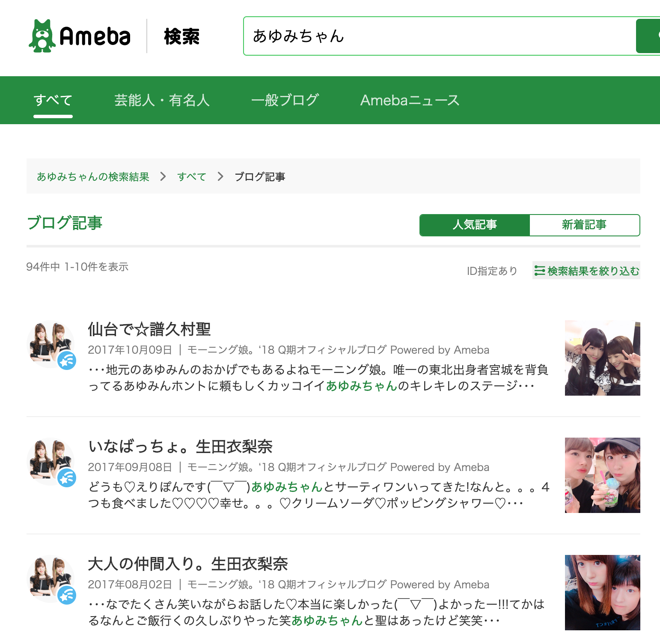This screenshot has height=644, width=660.
Task: Open the photo thumbnail for 大人の仲間入り。生田衣梨奈
Action: tap(603, 593)
